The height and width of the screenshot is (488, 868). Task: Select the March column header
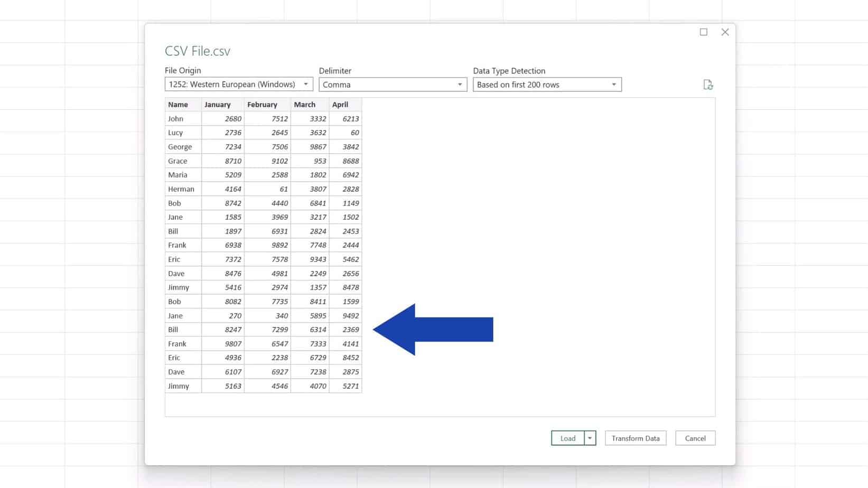[304, 104]
